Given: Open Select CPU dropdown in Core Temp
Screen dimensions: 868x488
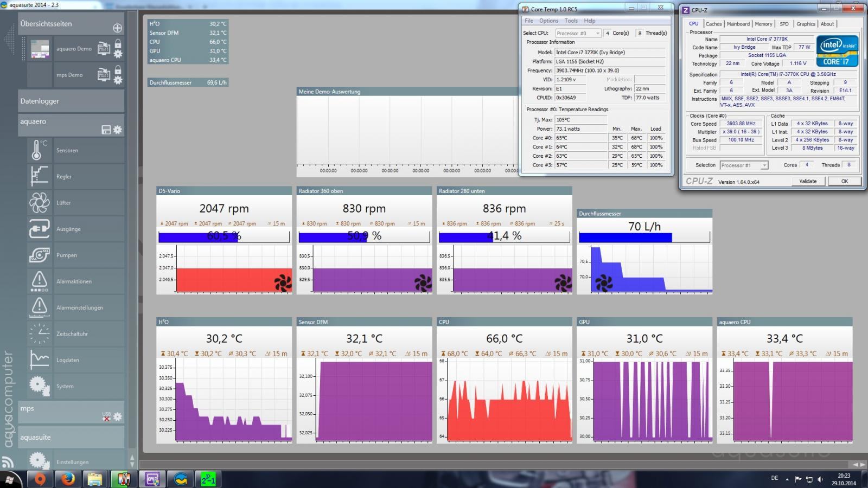Looking at the screenshot, I should 578,33.
